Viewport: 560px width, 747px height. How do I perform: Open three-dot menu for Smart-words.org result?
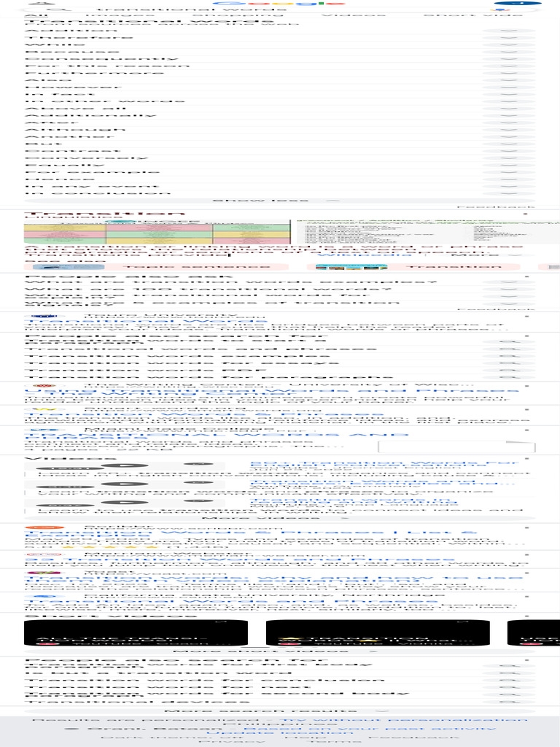[526, 409]
